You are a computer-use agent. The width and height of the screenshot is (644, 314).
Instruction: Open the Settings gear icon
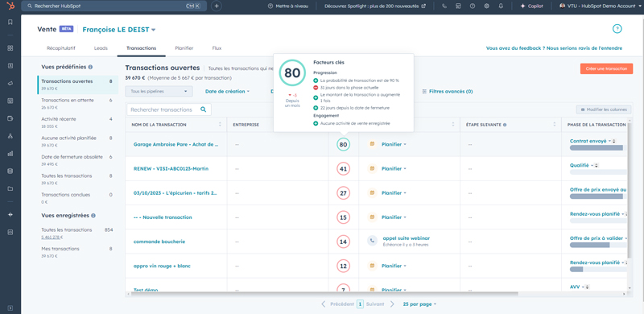tap(487, 6)
